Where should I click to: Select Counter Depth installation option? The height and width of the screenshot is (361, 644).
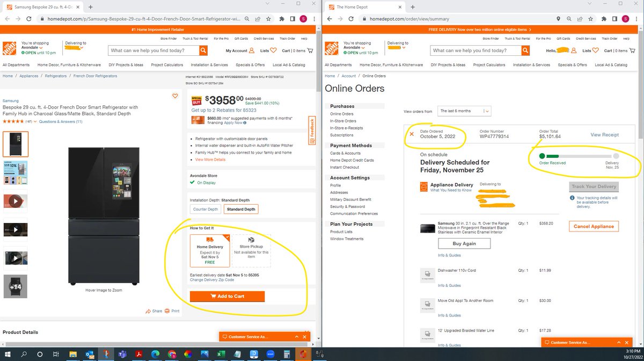coord(206,209)
